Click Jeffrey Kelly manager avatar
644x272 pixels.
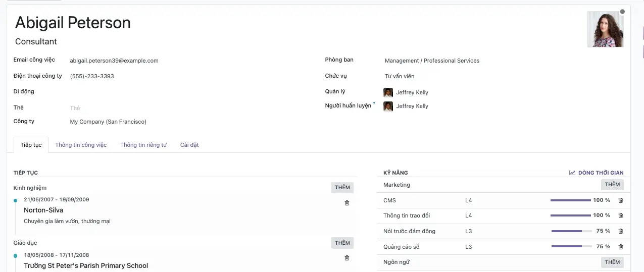388,92
